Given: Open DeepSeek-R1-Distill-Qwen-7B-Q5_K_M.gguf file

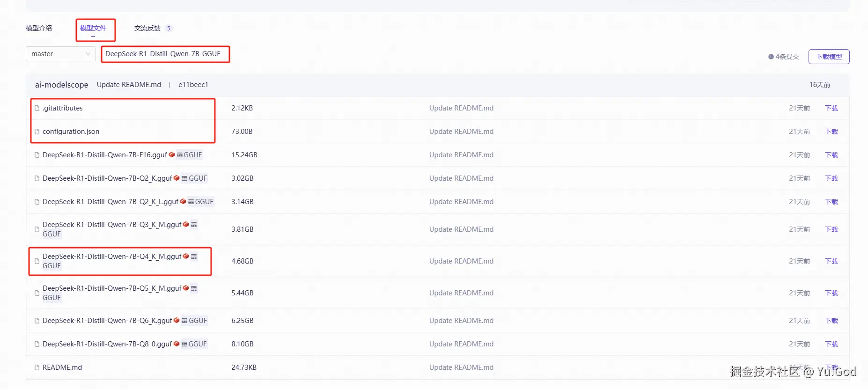Looking at the screenshot, I should pos(112,288).
